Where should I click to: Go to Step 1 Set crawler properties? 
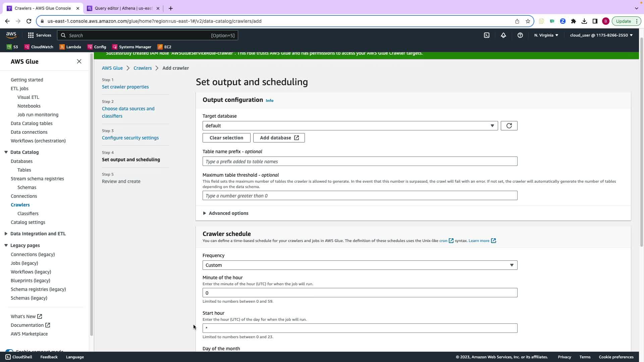125,87
